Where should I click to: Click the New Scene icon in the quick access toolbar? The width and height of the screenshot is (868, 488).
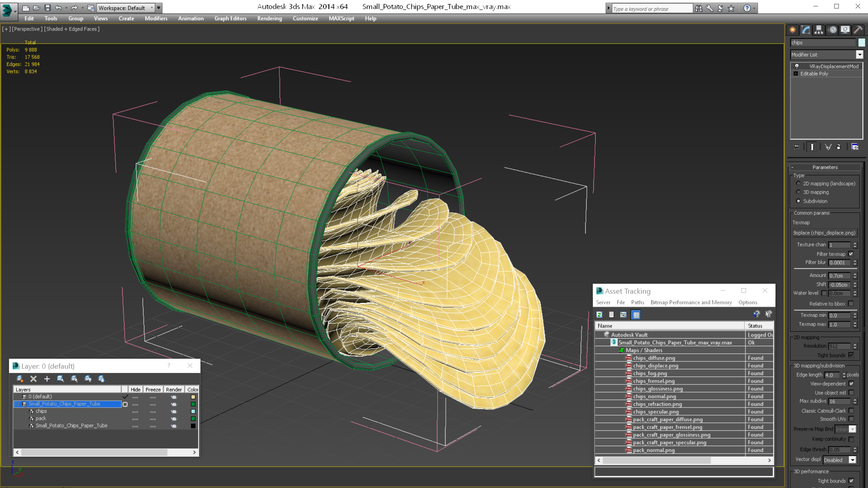coord(26,8)
